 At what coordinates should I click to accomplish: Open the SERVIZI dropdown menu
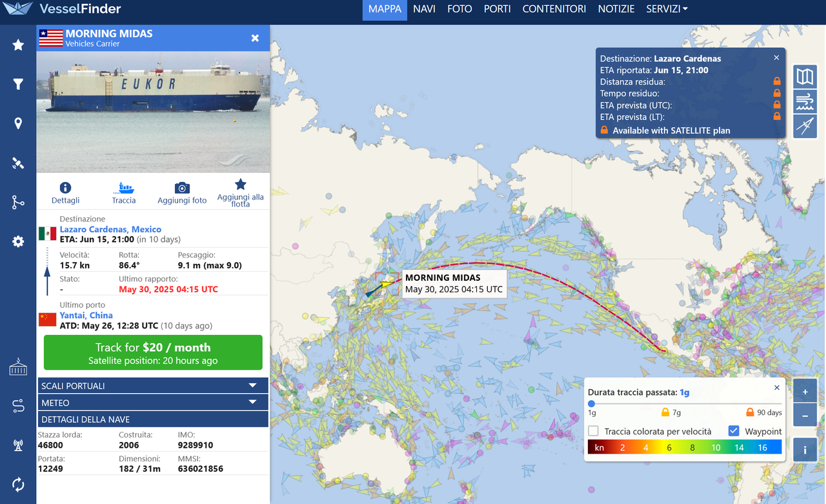[667, 9]
